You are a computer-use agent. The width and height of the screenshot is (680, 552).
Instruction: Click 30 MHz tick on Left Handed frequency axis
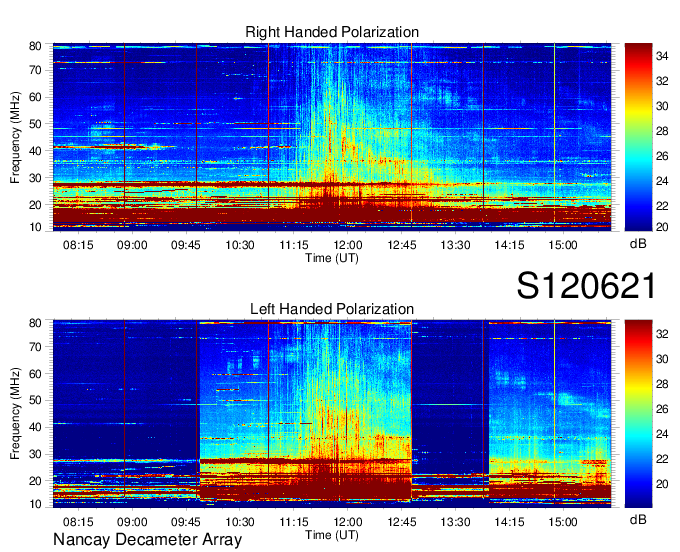pos(35,454)
